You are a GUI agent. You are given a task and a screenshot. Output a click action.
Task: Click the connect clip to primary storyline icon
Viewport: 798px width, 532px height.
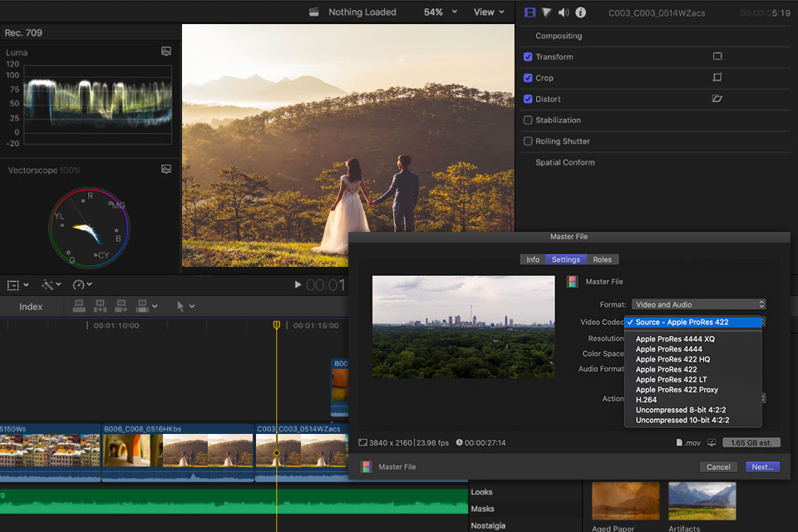click(79, 306)
